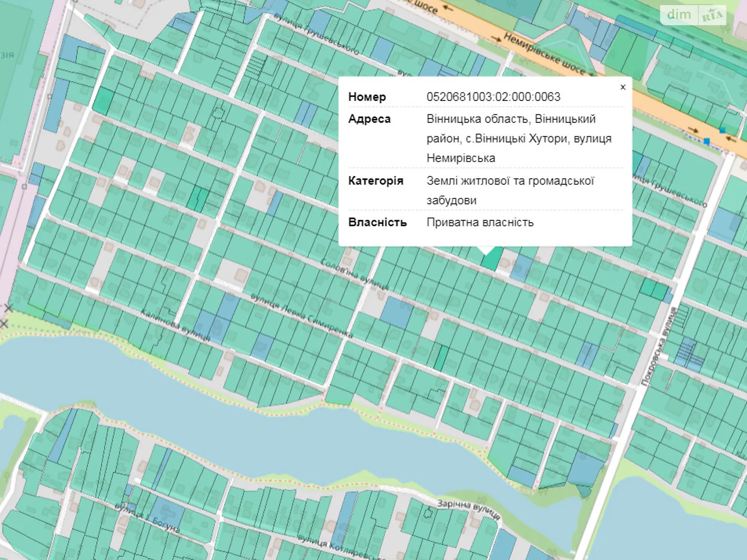
Task: Click the 'вулиця Левка Симиренка' label
Action: 302,316
